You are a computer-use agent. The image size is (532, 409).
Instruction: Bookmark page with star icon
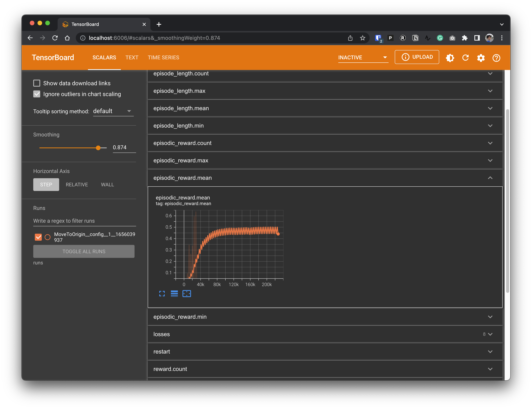coord(362,38)
